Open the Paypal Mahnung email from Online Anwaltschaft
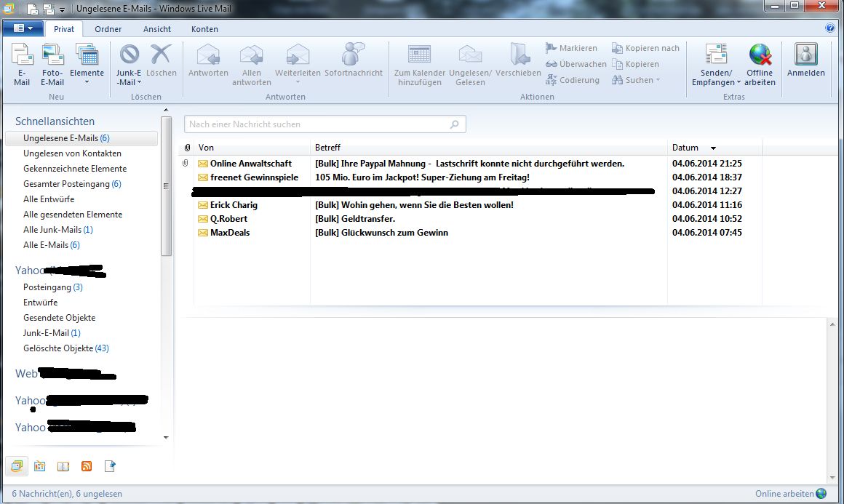Screen dimensions: 844x504 (x=469, y=164)
